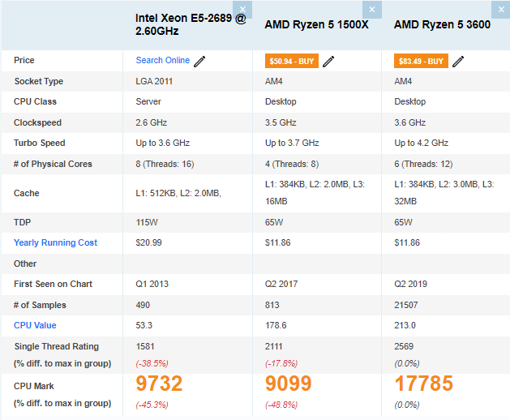
Task: Click the # of Samples row label
Action: (40, 305)
